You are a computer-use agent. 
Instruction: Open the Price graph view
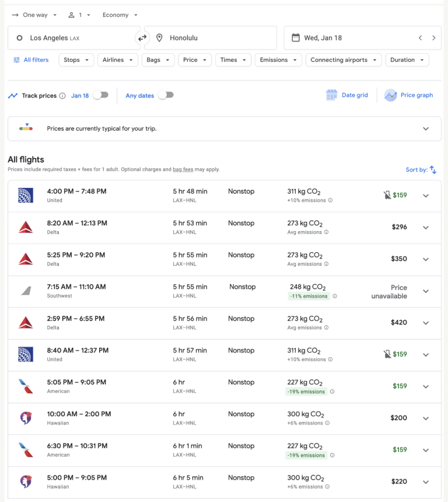click(x=408, y=95)
